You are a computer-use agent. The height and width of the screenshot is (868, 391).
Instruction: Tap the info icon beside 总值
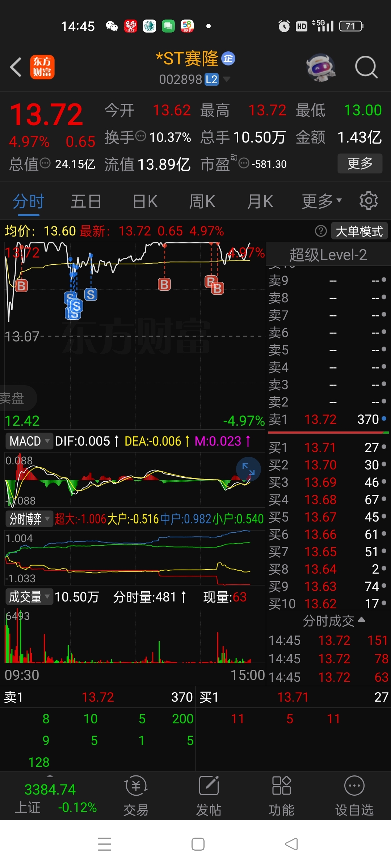point(45,163)
